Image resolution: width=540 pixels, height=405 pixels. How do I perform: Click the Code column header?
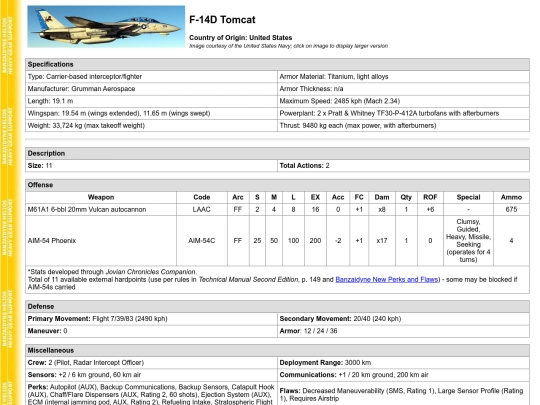(202, 197)
